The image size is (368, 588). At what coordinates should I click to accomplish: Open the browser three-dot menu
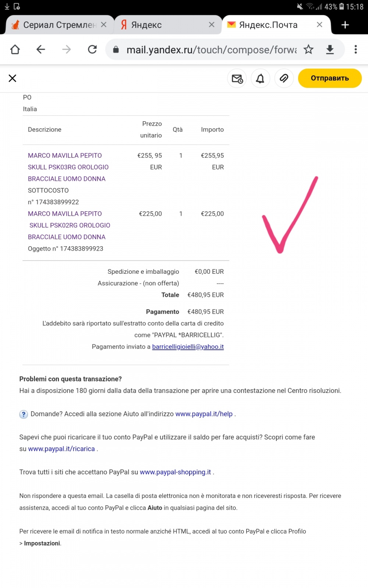tap(355, 49)
